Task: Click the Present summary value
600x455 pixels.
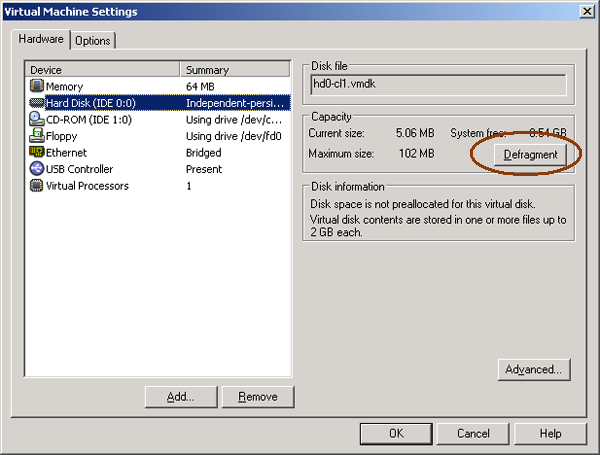Action: click(204, 169)
